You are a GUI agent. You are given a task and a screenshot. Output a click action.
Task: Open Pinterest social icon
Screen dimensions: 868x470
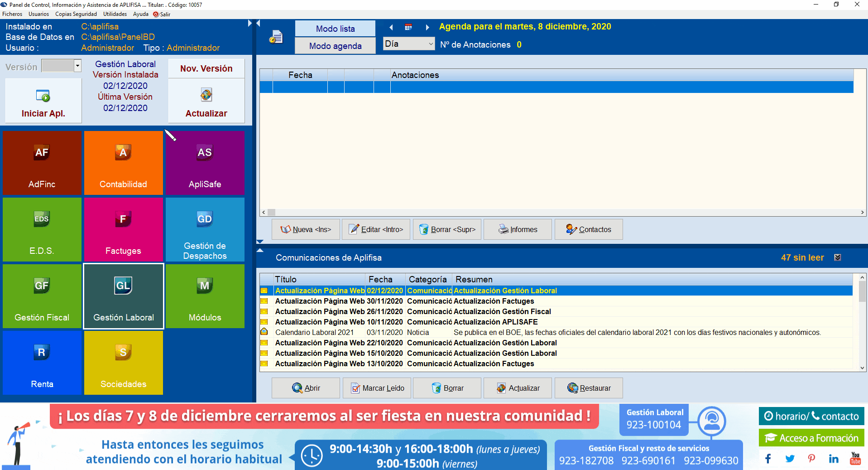(811, 459)
